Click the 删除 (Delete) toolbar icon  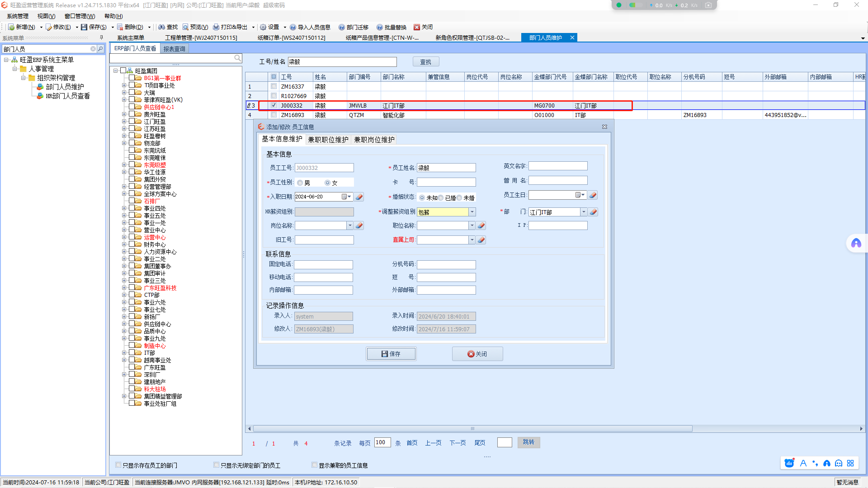point(120,27)
